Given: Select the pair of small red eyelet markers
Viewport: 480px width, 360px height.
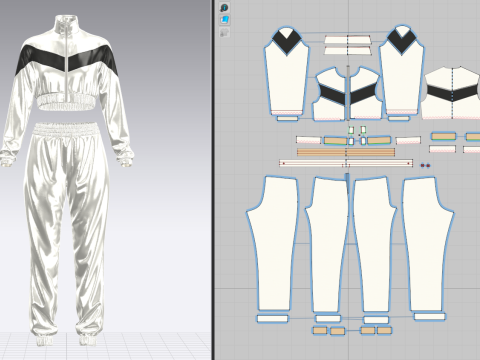Looking at the screenshot, I should pyautogui.click(x=425, y=165).
